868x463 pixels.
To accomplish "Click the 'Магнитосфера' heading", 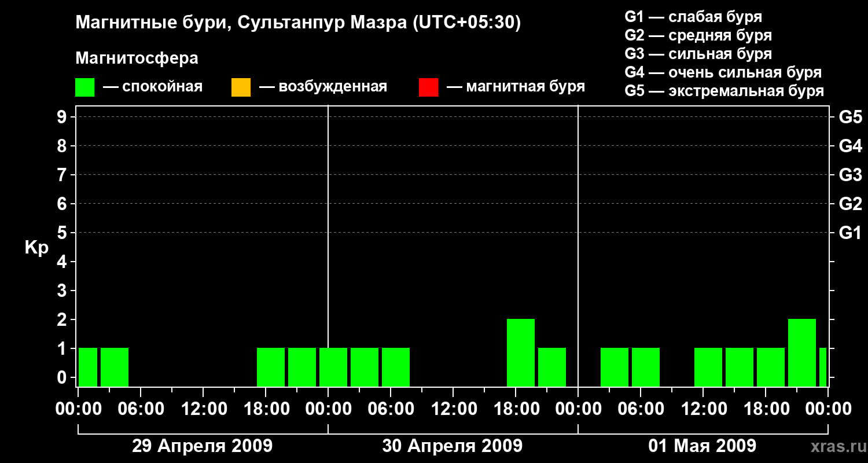I will point(137,58).
